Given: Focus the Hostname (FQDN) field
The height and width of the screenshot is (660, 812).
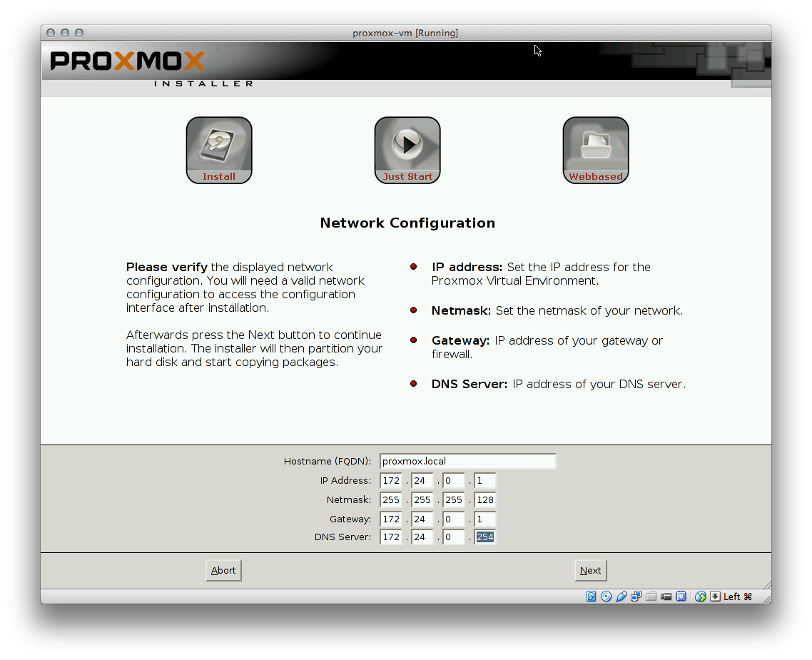Looking at the screenshot, I should tap(467, 461).
